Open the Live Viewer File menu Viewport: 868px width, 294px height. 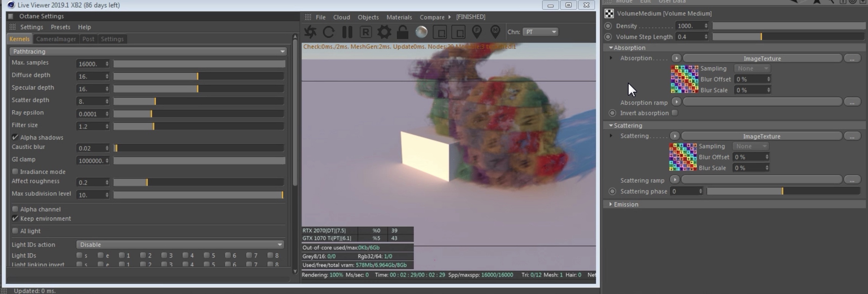click(x=321, y=17)
